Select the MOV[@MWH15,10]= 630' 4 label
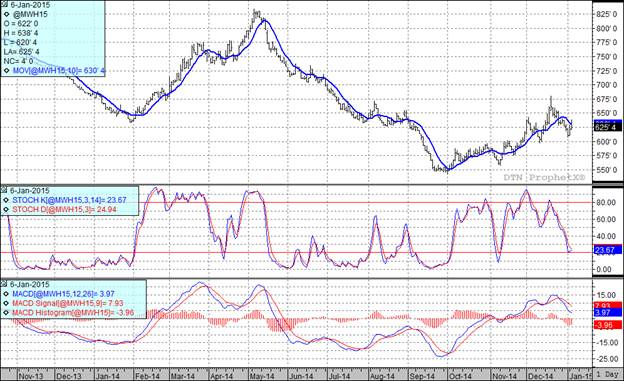The height and width of the screenshot is (381, 624). coord(59,71)
